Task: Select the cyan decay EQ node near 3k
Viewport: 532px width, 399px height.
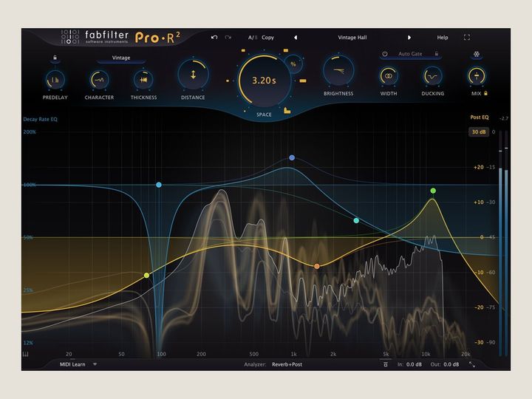Action: pyautogui.click(x=356, y=220)
